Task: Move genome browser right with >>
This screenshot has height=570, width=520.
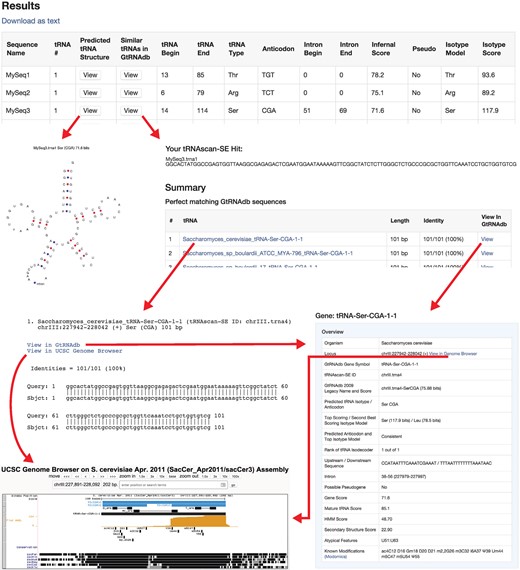Action: click(x=103, y=476)
